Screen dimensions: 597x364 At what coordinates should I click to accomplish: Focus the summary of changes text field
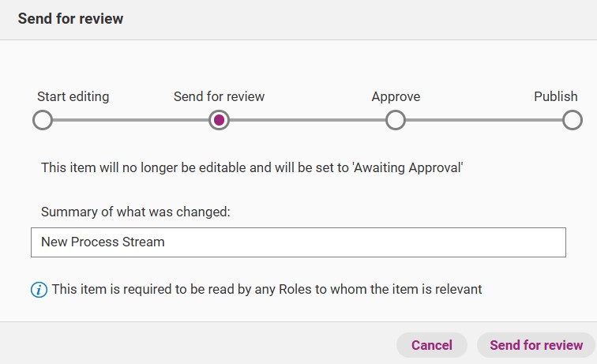click(x=298, y=242)
